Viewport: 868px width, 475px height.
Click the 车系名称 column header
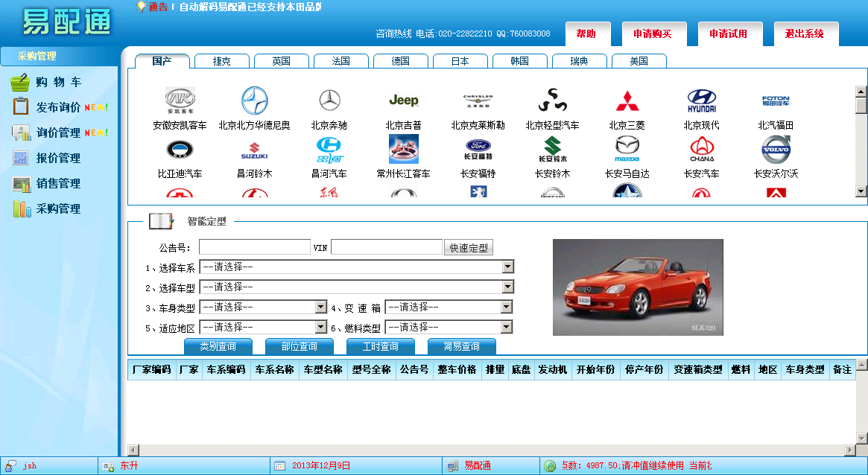(x=274, y=369)
